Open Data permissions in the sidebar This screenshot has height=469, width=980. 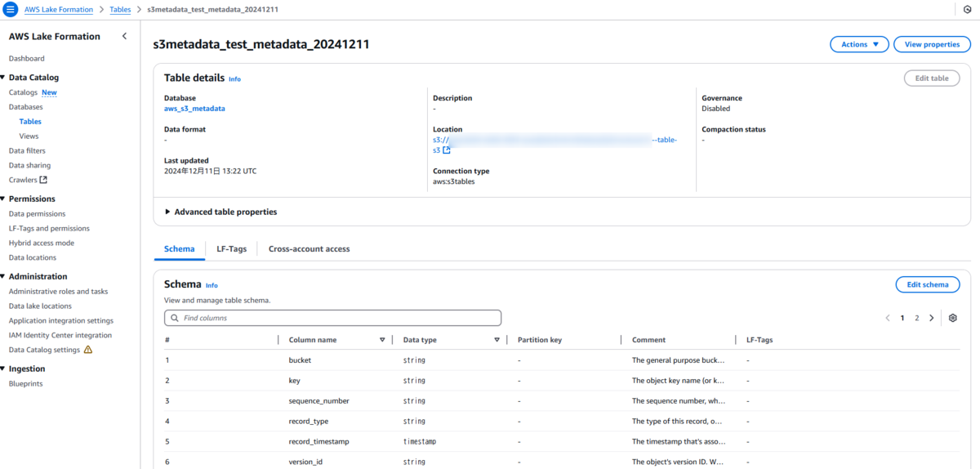[38, 213]
